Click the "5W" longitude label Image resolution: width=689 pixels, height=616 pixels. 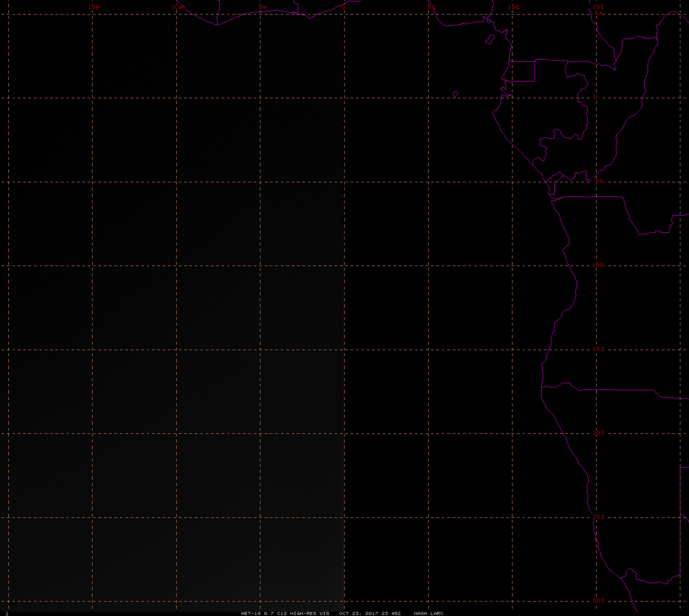point(263,7)
